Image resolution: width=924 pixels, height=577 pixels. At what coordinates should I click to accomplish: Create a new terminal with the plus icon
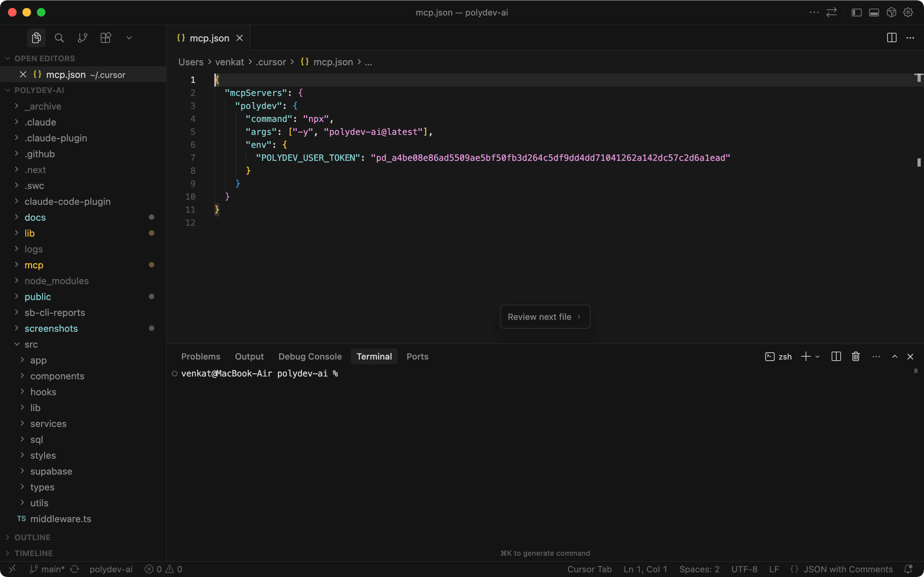(x=806, y=356)
